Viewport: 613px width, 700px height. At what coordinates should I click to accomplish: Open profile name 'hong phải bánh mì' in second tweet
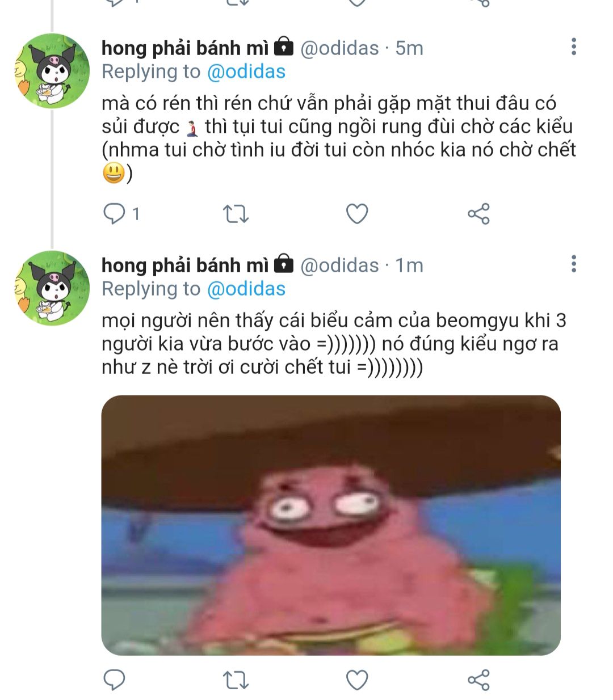(x=185, y=265)
